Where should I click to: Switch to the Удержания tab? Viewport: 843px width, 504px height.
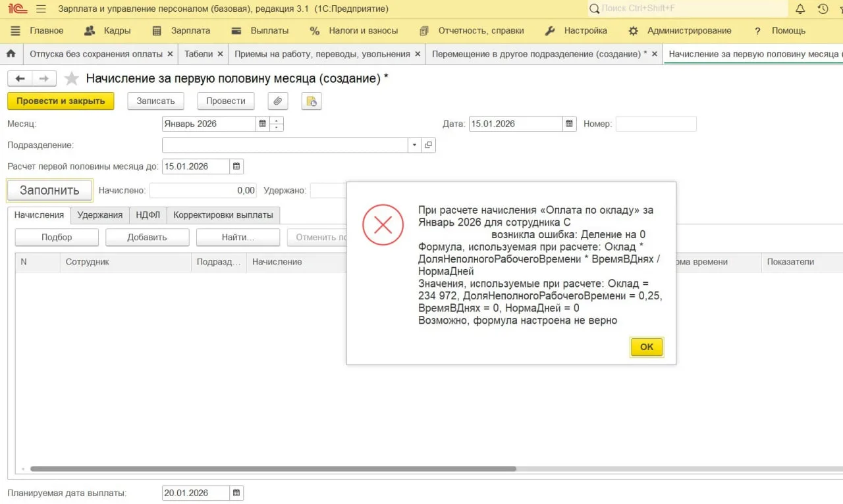[99, 214]
